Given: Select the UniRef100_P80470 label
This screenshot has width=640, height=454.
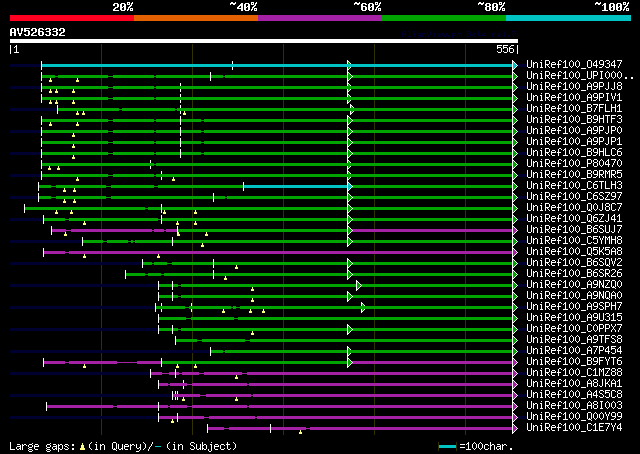Looking at the screenshot, I should coord(574,163).
